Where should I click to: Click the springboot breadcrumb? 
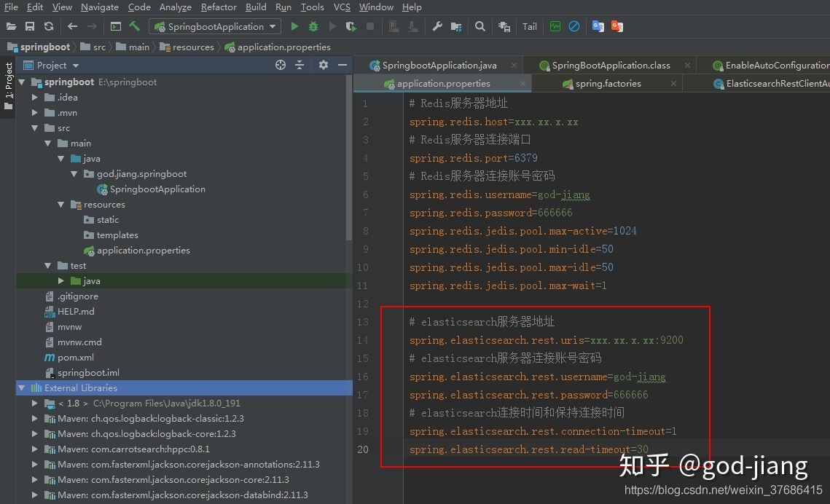click(39, 47)
